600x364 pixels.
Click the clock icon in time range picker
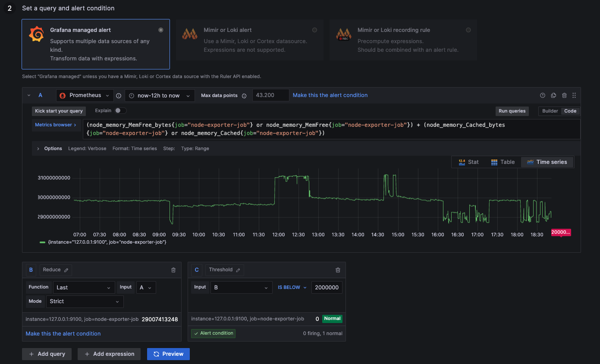click(132, 96)
